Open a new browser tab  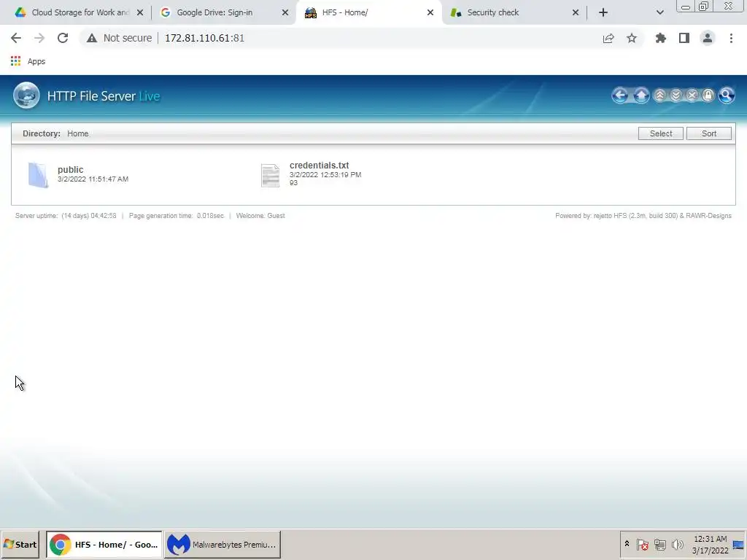point(603,12)
